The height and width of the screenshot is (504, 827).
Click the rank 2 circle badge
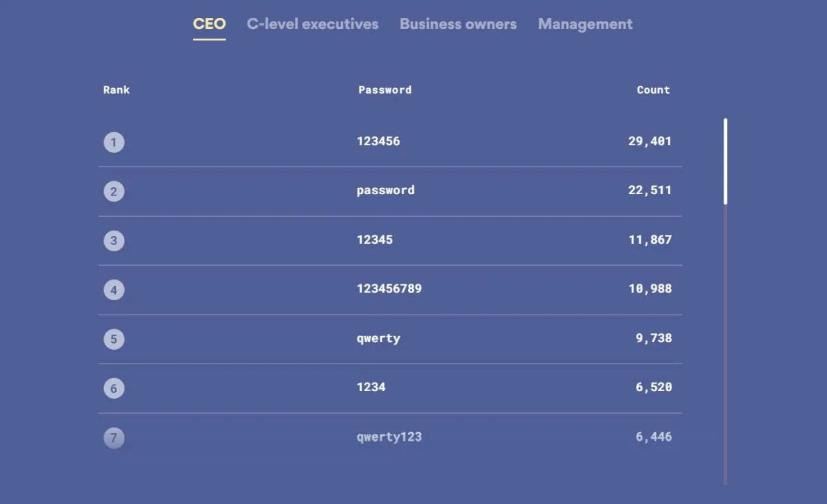point(114,191)
